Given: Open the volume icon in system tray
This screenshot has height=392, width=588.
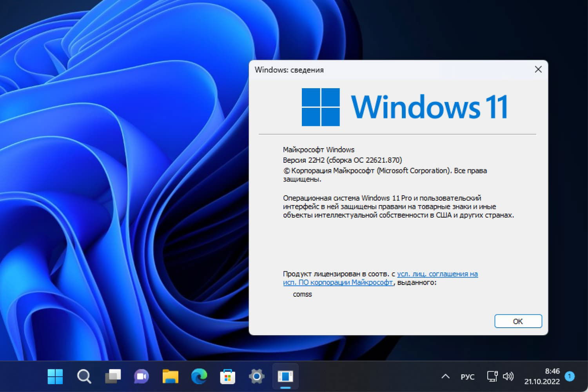Looking at the screenshot, I should point(508,377).
